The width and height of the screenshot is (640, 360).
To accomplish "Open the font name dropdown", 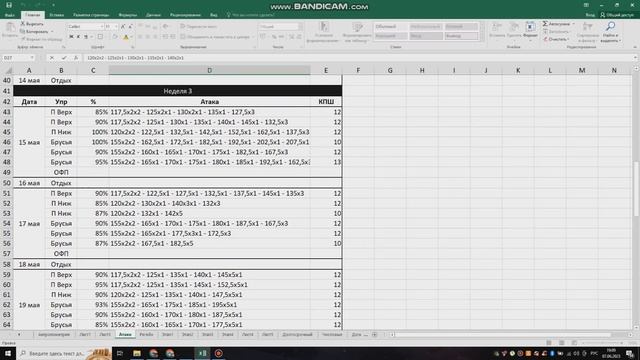I will (x=102, y=27).
